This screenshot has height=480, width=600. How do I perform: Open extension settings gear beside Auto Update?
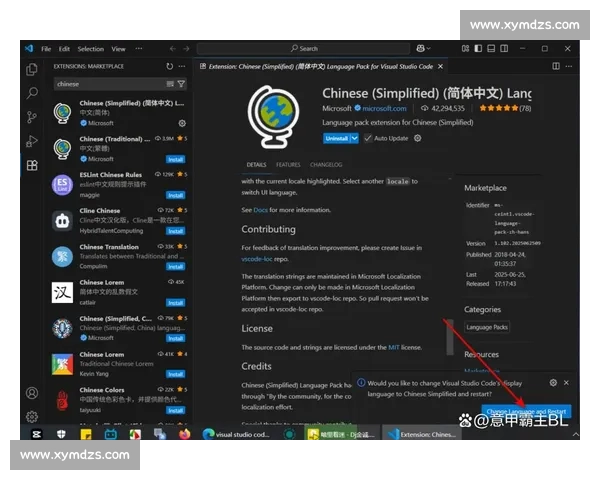point(417,138)
